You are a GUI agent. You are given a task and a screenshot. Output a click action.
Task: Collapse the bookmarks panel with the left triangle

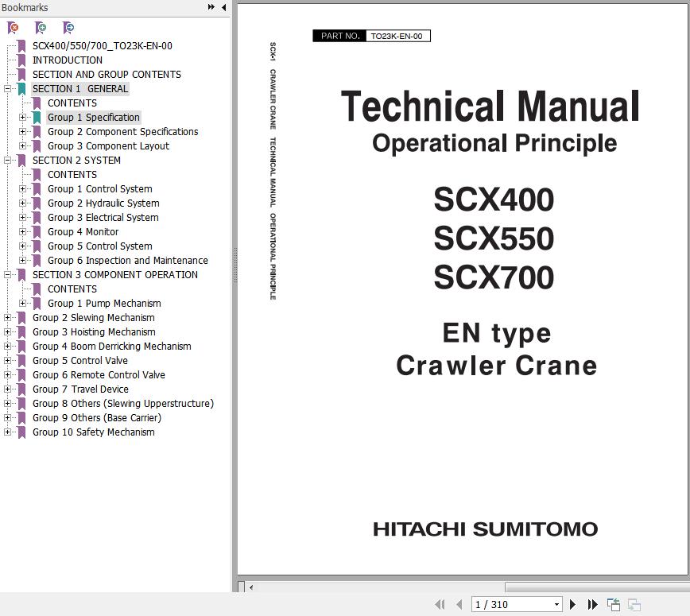coord(223,7)
